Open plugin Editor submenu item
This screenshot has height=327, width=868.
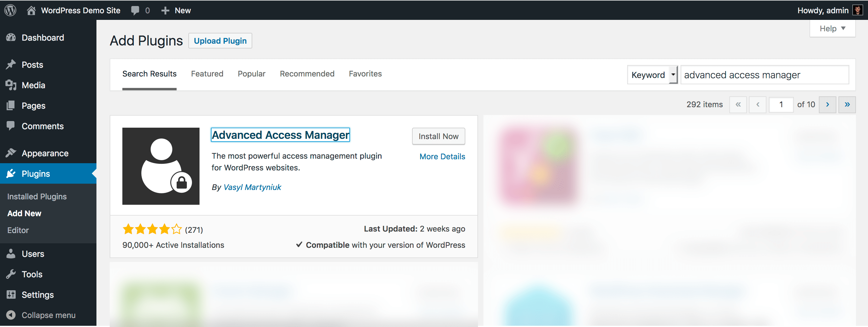pyautogui.click(x=18, y=230)
